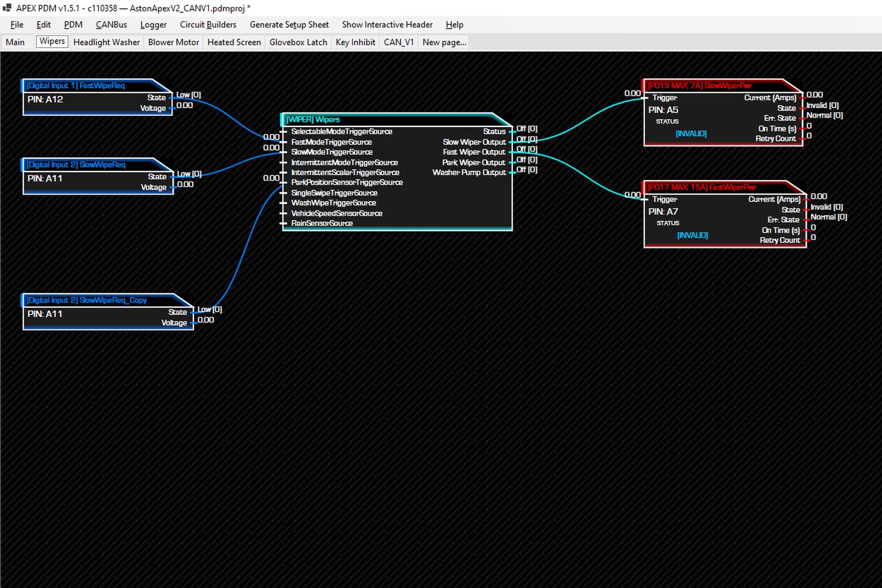The height and width of the screenshot is (588, 882).
Task: Click Show Interactive Header
Action: [387, 25]
